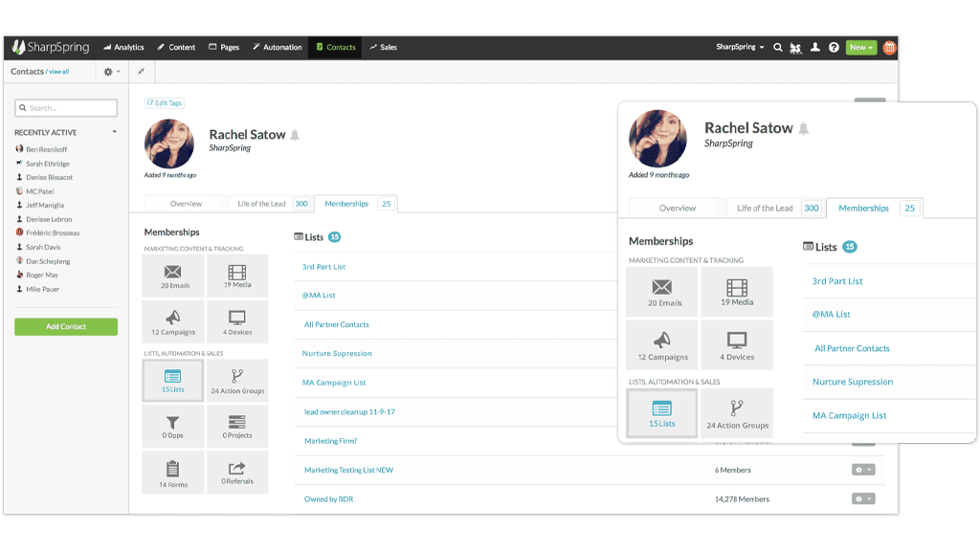Open the 24 Action Groups tile in zoomed popup
This screenshot has width=980, height=551.
pos(737,413)
